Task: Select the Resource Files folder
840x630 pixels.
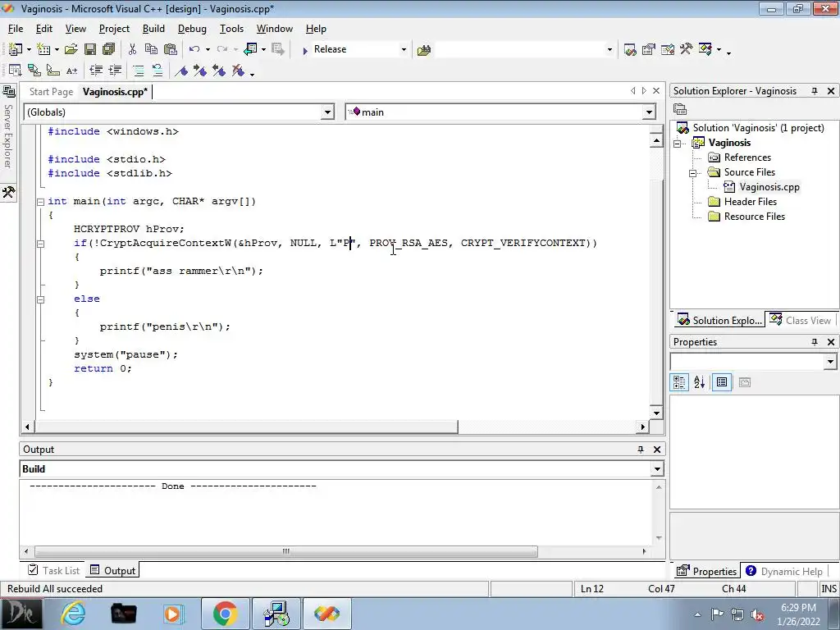Action: [755, 217]
